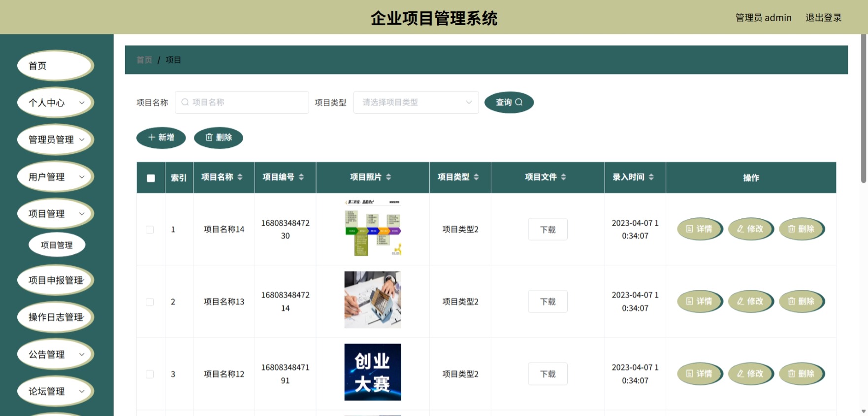868x416 pixels.
Task: Click 删除 for row 项目名称14
Action: [x=802, y=229]
